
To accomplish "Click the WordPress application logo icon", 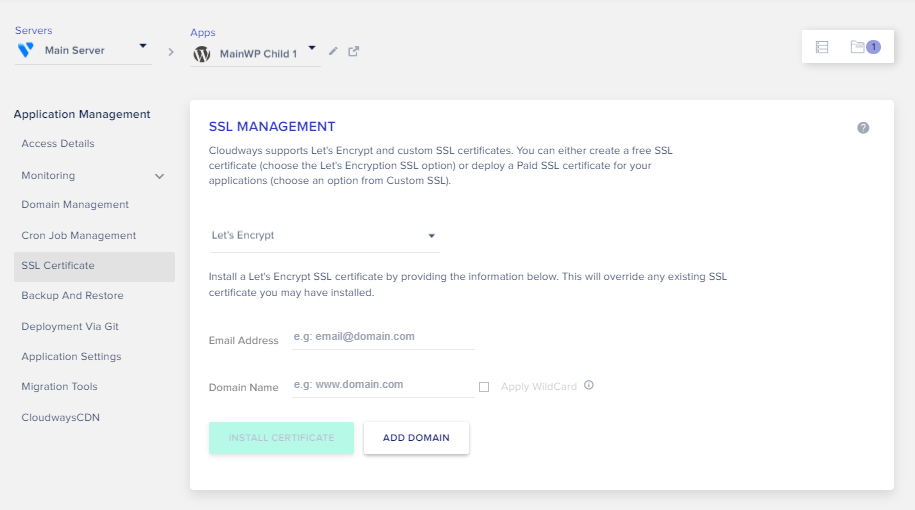I will click(202, 54).
